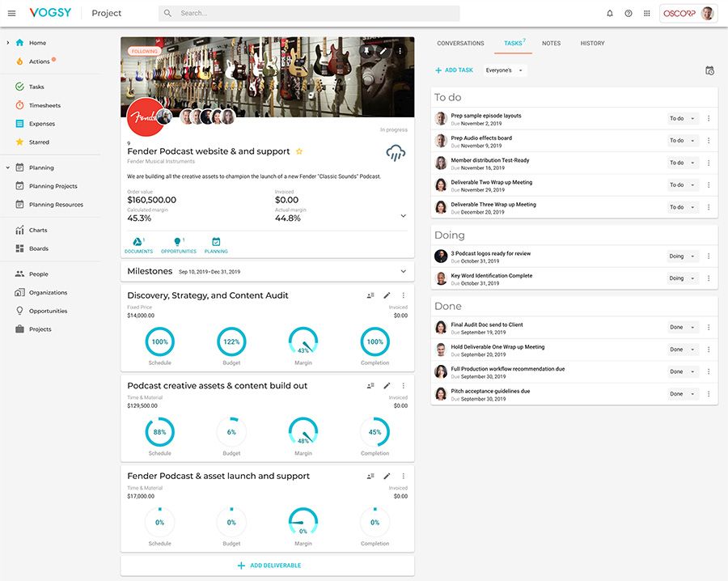Click Completion 45% gauge in Podcast creative assets
728x581 pixels.
375,432
